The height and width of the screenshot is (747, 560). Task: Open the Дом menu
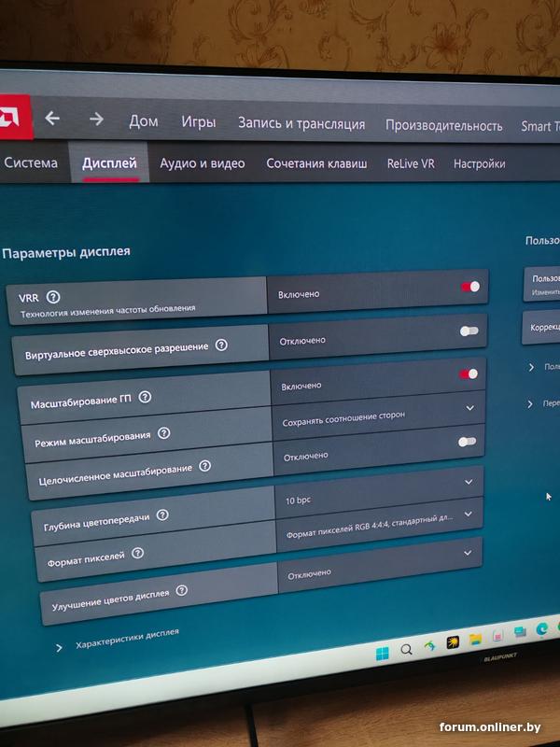point(144,121)
